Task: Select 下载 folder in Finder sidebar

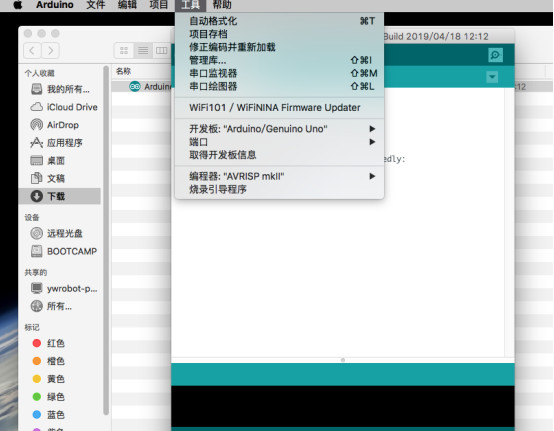Action: (x=60, y=196)
